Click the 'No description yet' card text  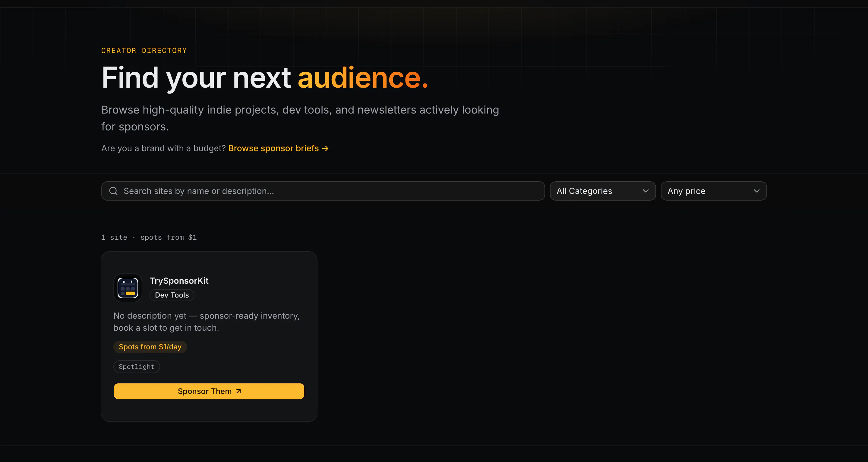(206, 322)
